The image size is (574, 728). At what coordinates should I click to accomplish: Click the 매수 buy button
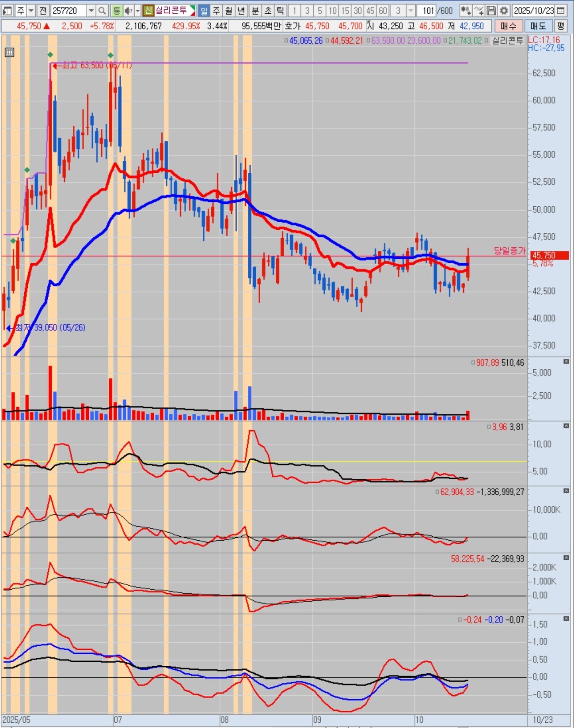click(x=508, y=26)
